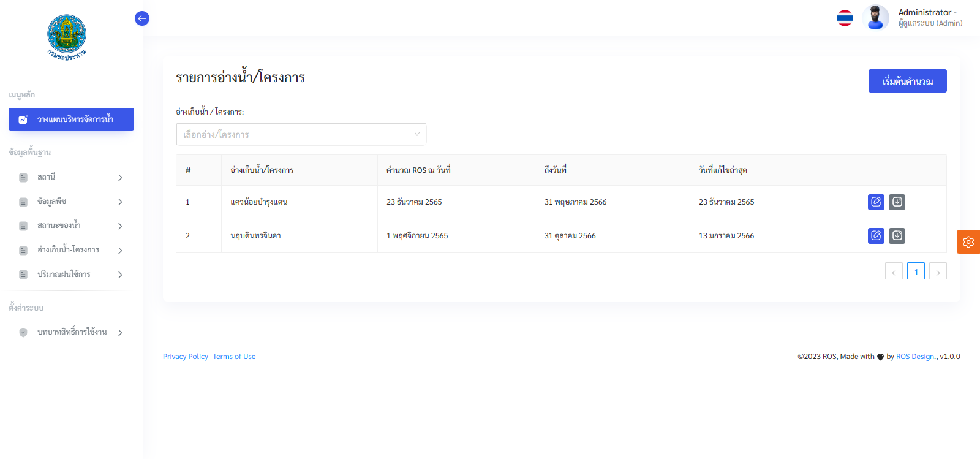Collapse sidebar with the blue arrow button
Image resolution: width=980 pixels, height=459 pixels.
[142, 18]
